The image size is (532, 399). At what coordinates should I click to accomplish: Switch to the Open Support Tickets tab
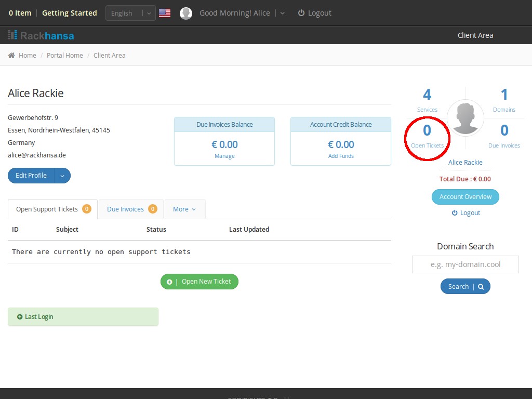[53, 209]
